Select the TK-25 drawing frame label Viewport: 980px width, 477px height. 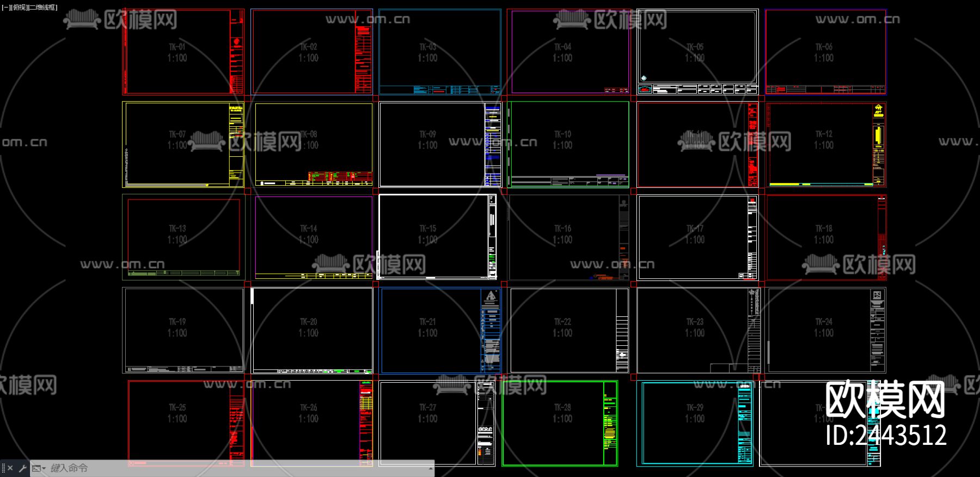(177, 407)
